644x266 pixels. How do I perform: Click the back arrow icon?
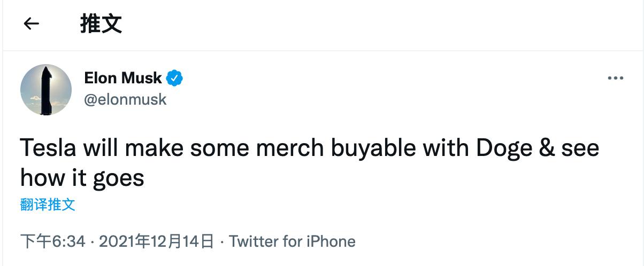tap(32, 24)
